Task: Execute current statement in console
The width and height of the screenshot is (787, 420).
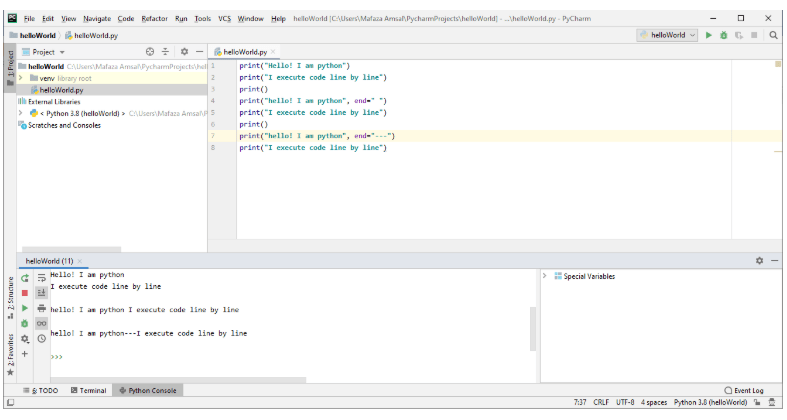Action: 25,308
